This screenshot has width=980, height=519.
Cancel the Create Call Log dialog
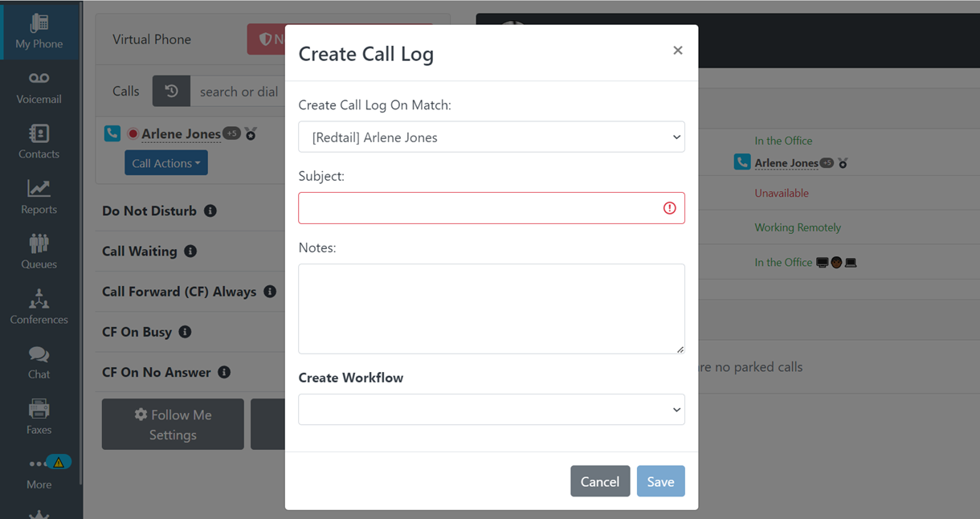(x=600, y=481)
